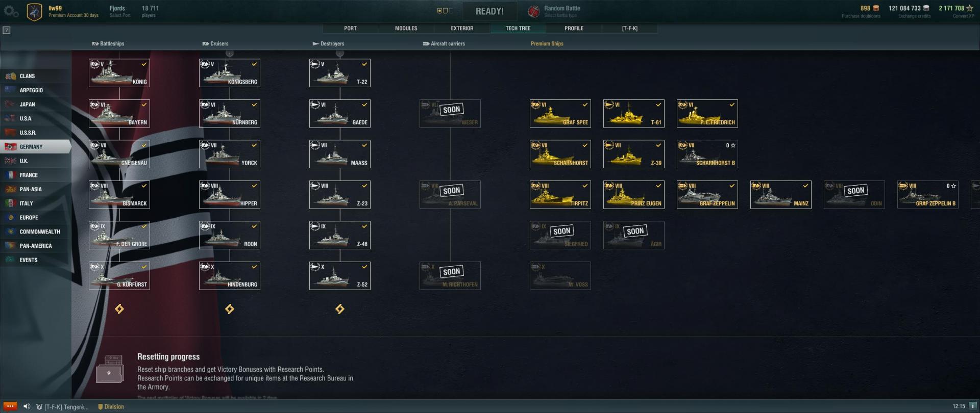The height and width of the screenshot is (413, 980).
Task: Click the battle type selector icon
Action: tap(533, 11)
